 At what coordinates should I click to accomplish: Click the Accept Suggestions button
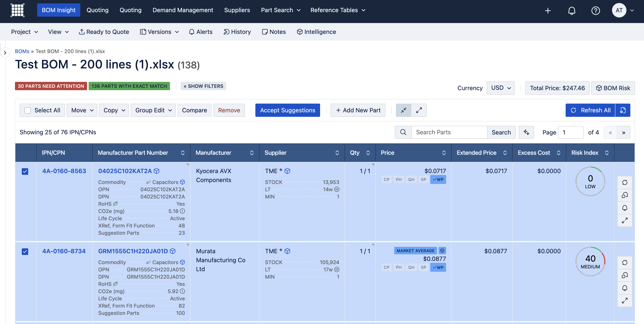[x=287, y=110]
